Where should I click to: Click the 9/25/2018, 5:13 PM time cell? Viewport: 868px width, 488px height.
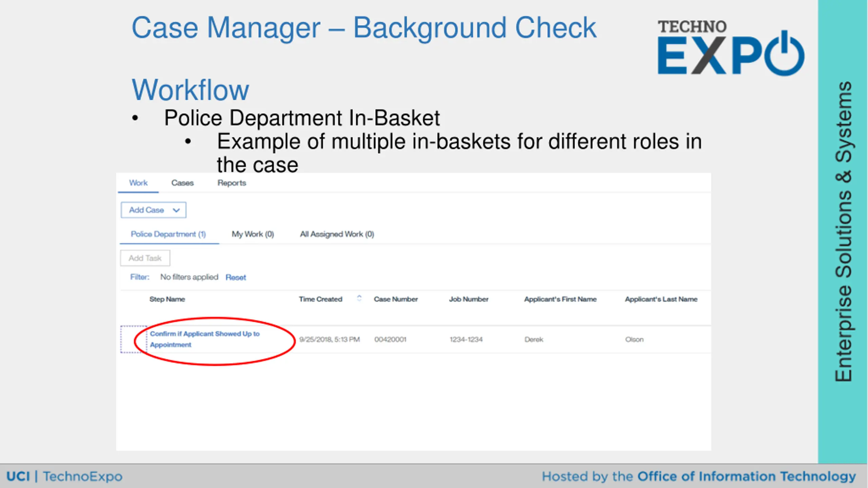329,340
